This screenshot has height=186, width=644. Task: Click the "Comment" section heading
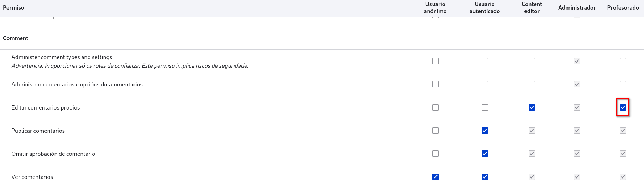[x=16, y=38]
